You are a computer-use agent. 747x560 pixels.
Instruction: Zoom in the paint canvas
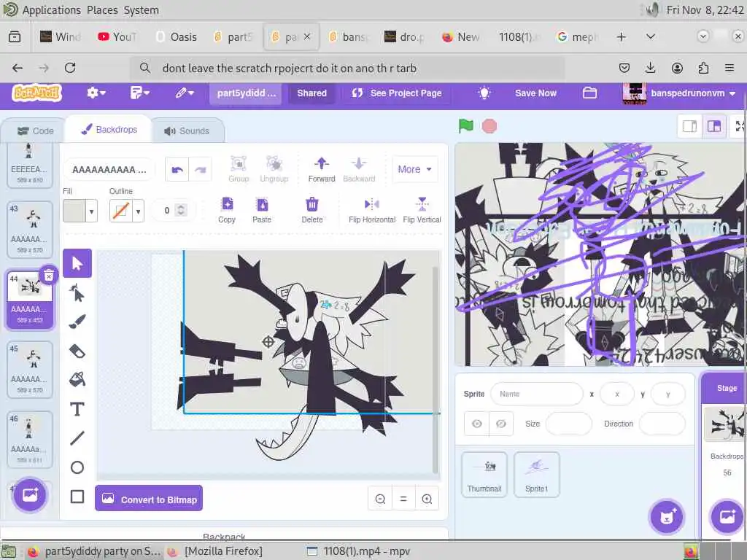pyautogui.click(x=427, y=499)
